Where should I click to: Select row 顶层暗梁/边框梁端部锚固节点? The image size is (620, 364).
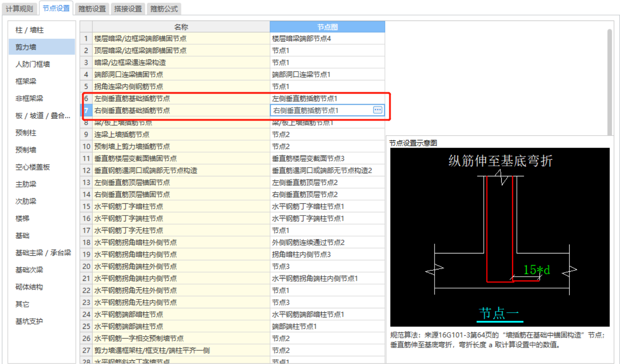coord(181,50)
